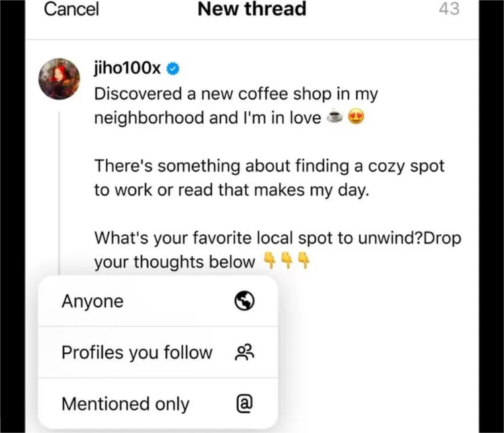Click the remaining character count 43
The height and width of the screenshot is (433, 504).
[449, 9]
